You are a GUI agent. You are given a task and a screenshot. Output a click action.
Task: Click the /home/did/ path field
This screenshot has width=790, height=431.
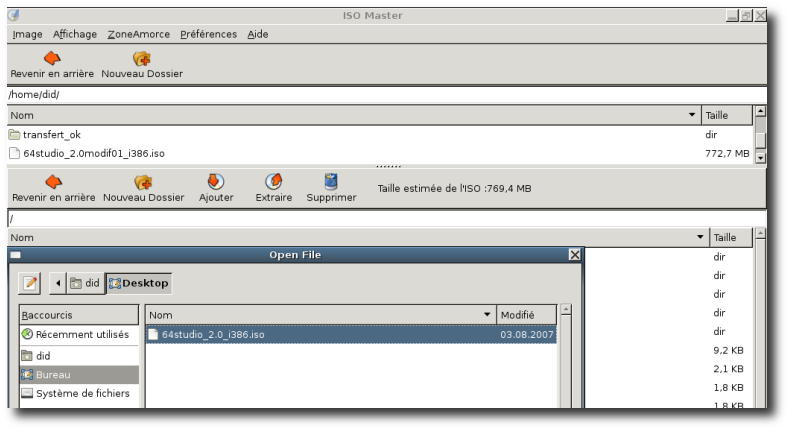tap(387, 94)
